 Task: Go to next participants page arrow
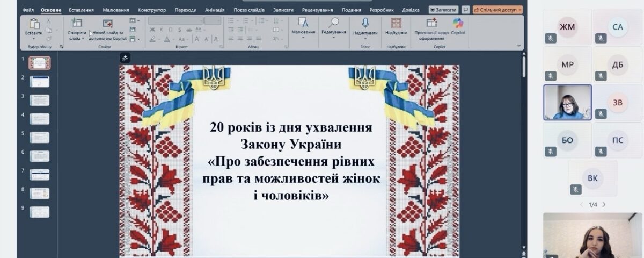(x=604, y=205)
